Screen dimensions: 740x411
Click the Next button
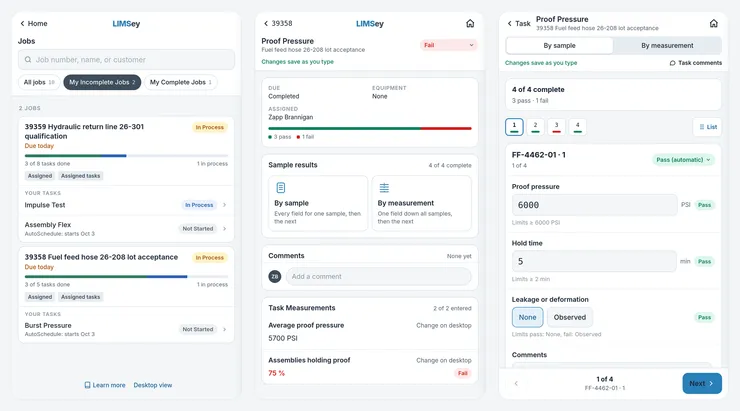(702, 384)
